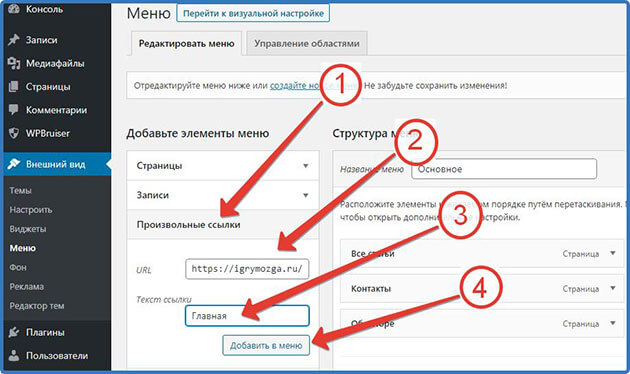The height and width of the screenshot is (374, 630).
Task: Open the Комментарии speech bubble icon
Action: pos(14,110)
